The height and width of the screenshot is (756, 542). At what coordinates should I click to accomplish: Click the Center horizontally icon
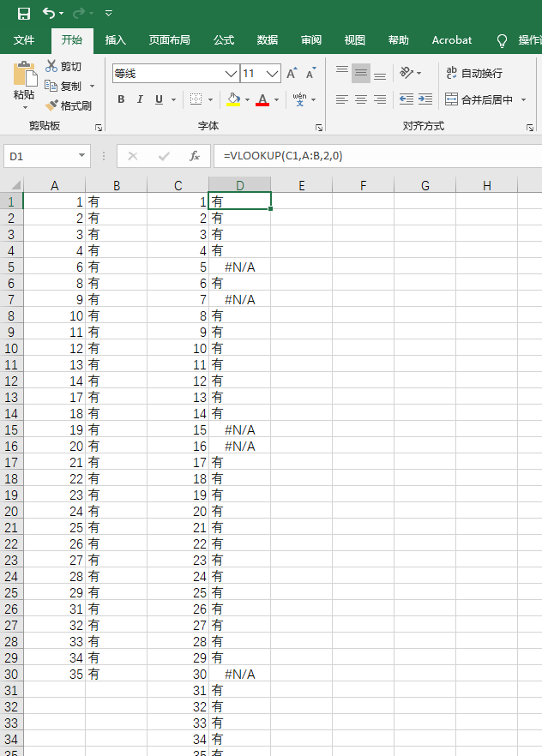[361, 99]
